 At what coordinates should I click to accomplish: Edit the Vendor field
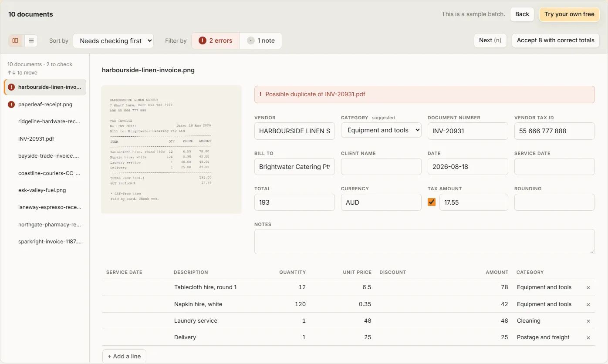(x=294, y=131)
